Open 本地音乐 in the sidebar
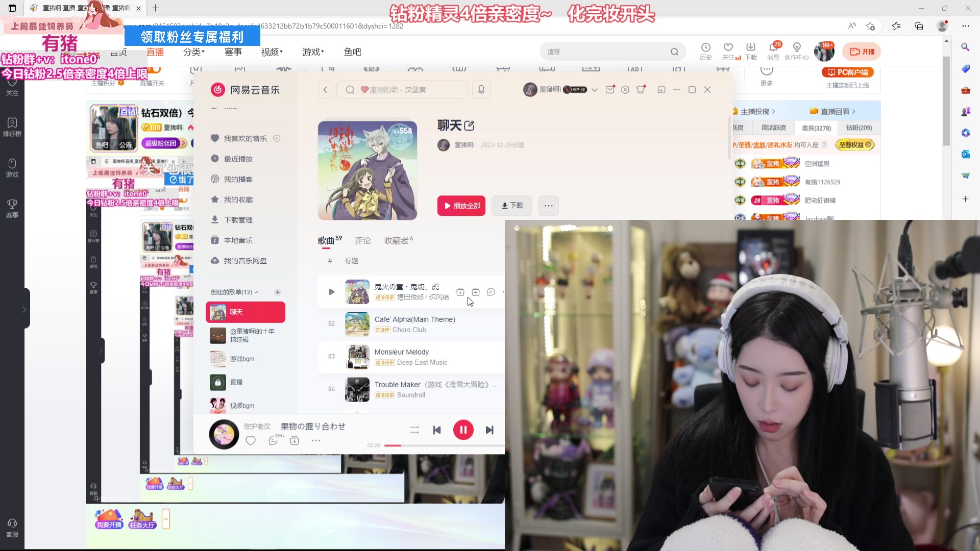This screenshot has height=551, width=980. [x=238, y=240]
